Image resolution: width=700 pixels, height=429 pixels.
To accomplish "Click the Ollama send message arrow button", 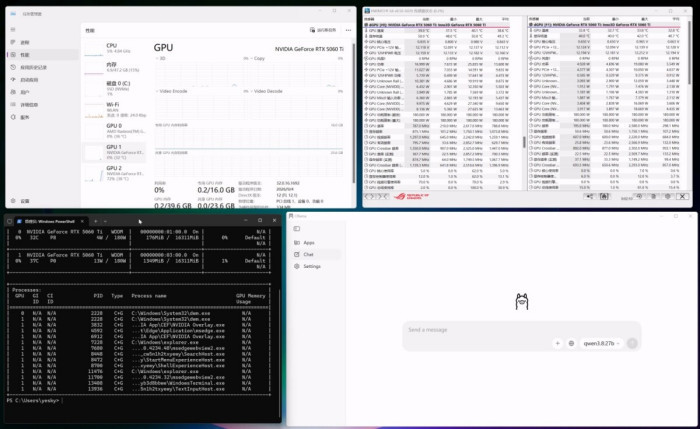I will [x=632, y=343].
